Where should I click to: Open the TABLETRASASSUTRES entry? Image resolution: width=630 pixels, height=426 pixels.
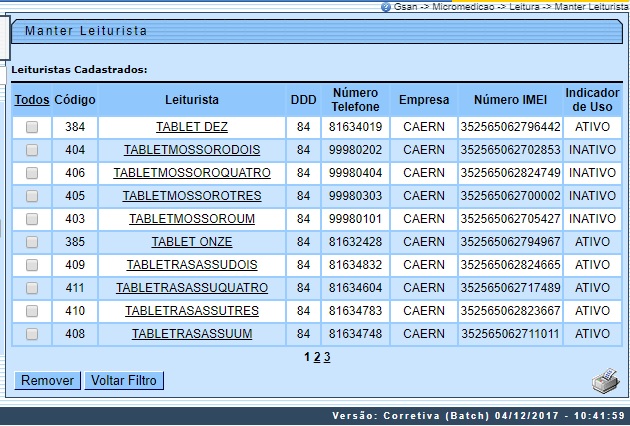pyautogui.click(x=192, y=311)
